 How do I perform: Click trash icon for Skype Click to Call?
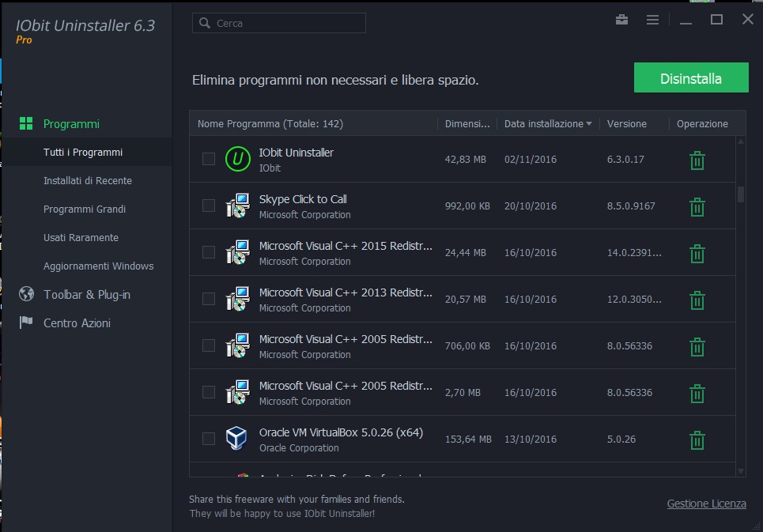697,206
